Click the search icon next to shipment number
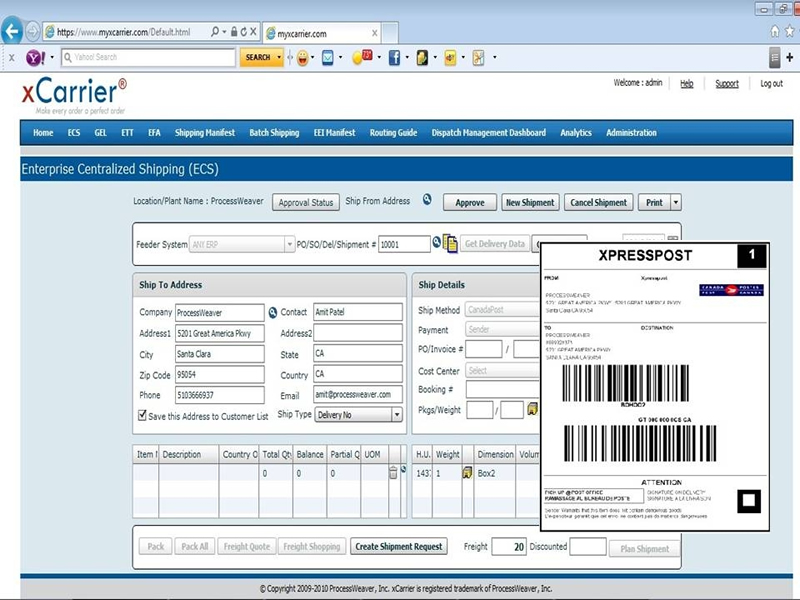This screenshot has width=800, height=600. 436,242
